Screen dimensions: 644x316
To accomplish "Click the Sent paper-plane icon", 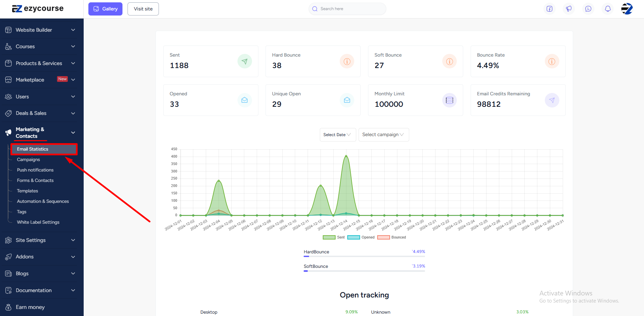I will pyautogui.click(x=245, y=61).
